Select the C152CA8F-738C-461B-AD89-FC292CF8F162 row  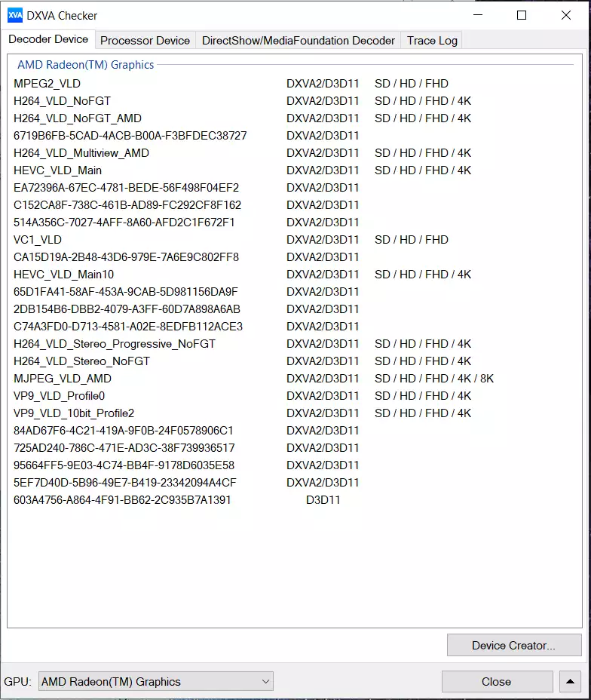coord(295,205)
